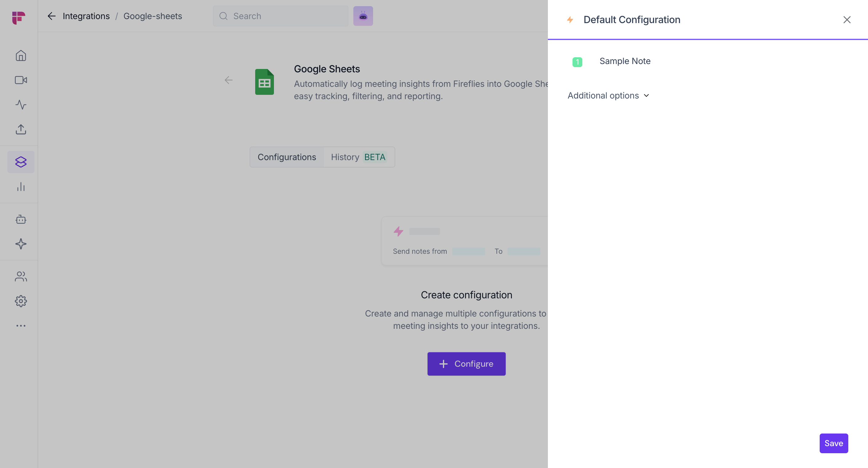868x468 pixels.
Task: Open the sparkle AI apps icon
Action: [21, 244]
